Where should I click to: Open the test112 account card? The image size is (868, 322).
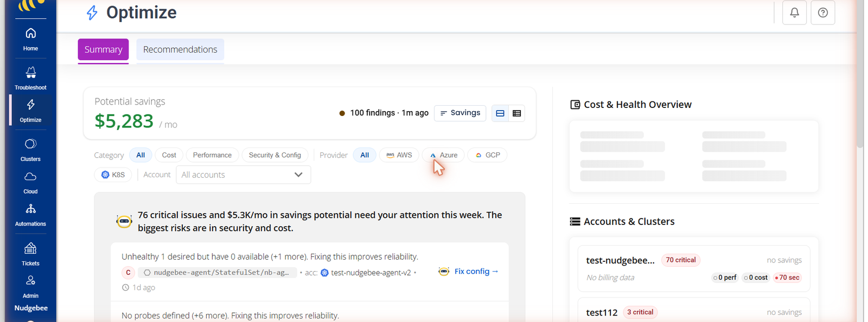tap(694, 310)
